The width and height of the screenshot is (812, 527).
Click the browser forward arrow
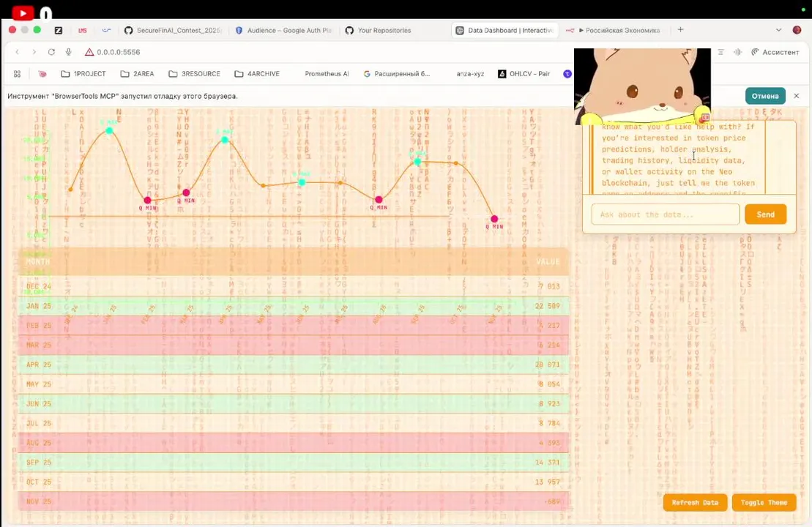click(x=34, y=52)
